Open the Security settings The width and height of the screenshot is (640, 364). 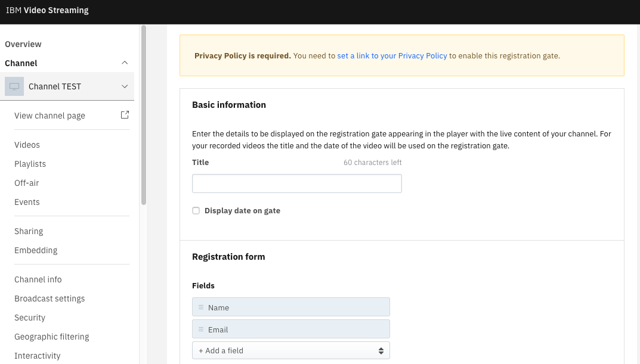tap(30, 318)
